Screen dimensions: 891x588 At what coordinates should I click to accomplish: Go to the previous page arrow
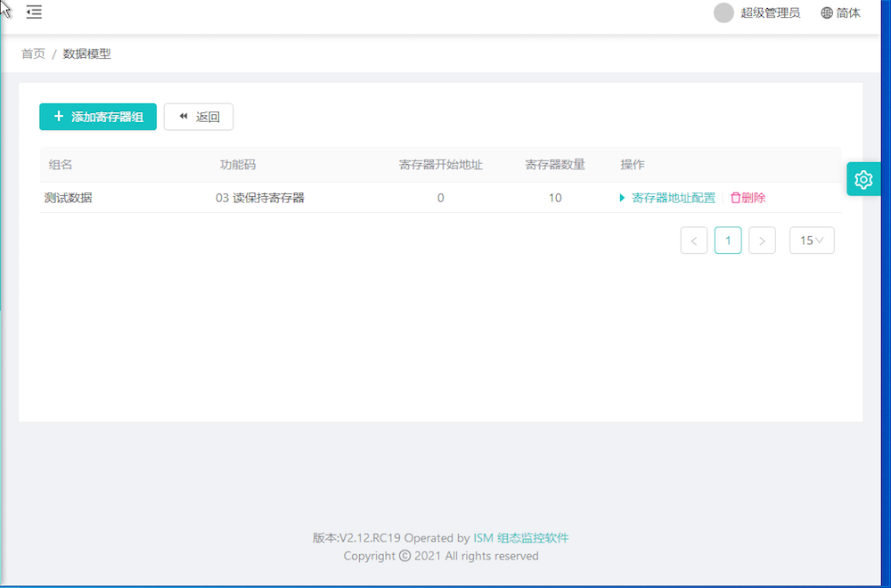693,241
